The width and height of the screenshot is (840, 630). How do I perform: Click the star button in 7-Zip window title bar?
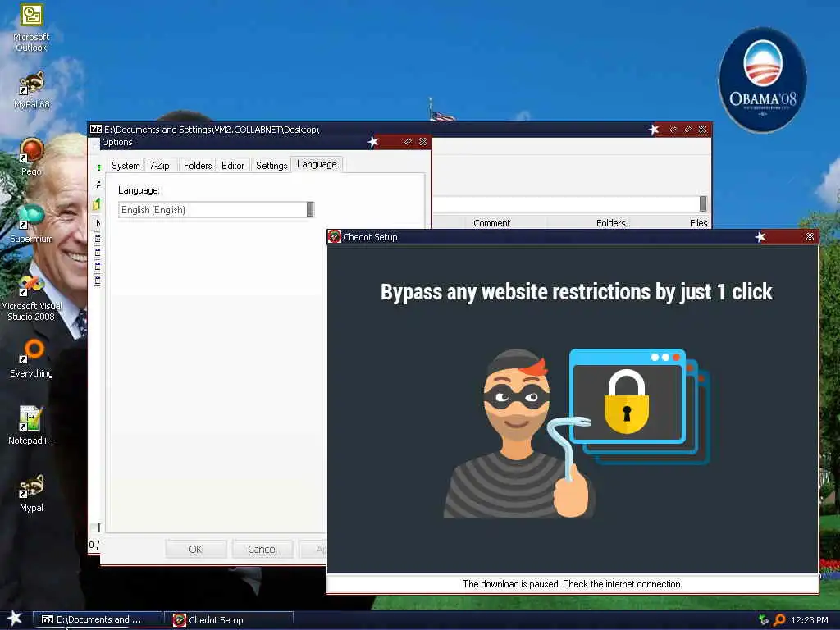coord(654,129)
